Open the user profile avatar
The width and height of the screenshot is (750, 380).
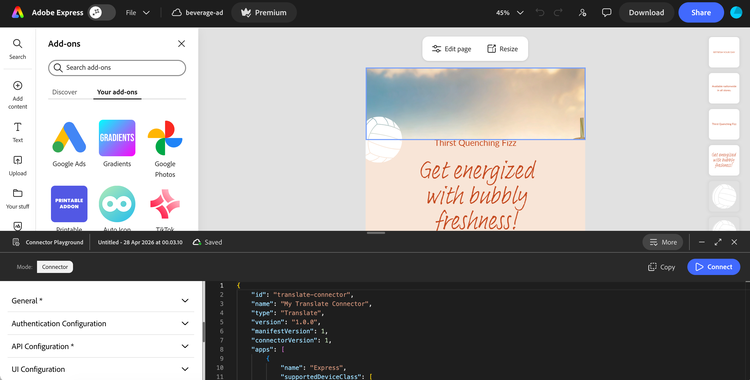[736, 12]
